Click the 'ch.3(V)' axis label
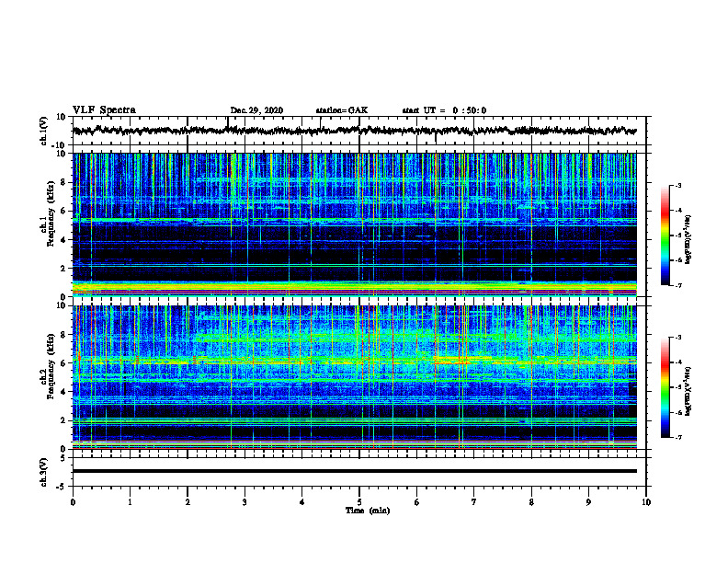728x563 pixels. [44, 472]
